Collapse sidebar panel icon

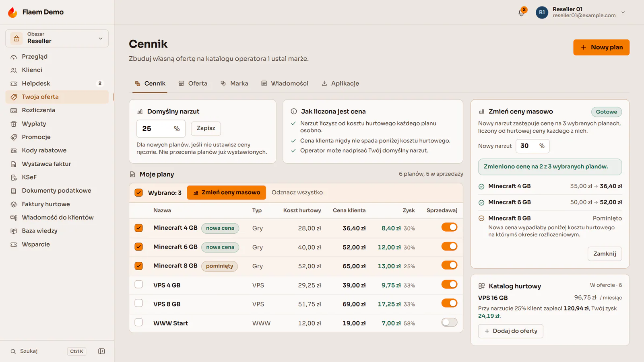click(101, 351)
